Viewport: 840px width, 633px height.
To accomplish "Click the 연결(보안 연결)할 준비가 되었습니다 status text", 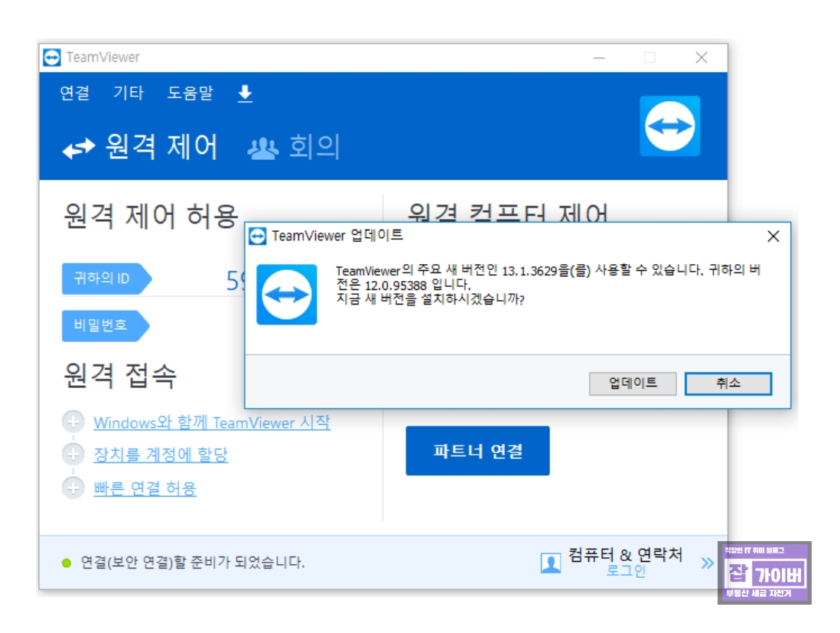I will point(192,563).
